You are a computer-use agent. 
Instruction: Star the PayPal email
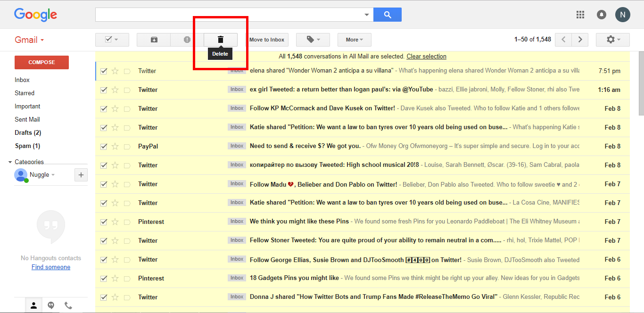tap(115, 146)
